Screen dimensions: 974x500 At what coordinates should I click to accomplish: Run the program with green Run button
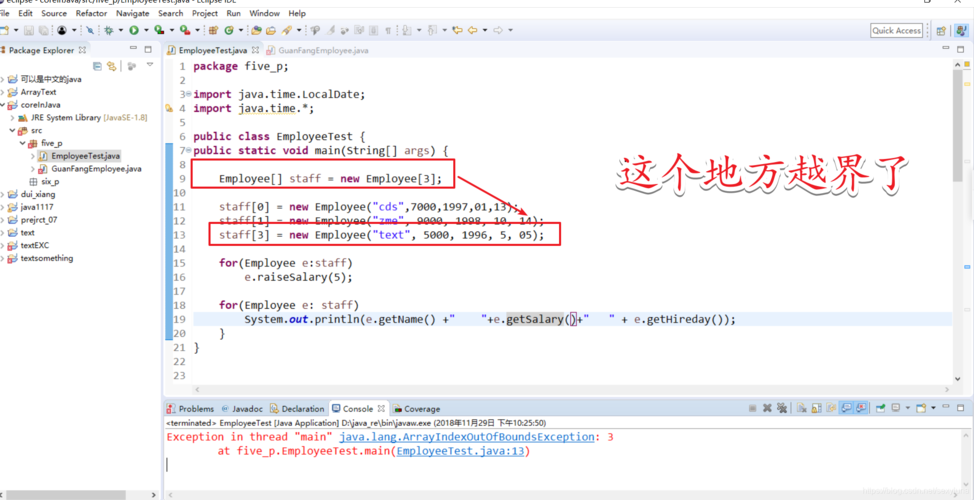click(134, 30)
